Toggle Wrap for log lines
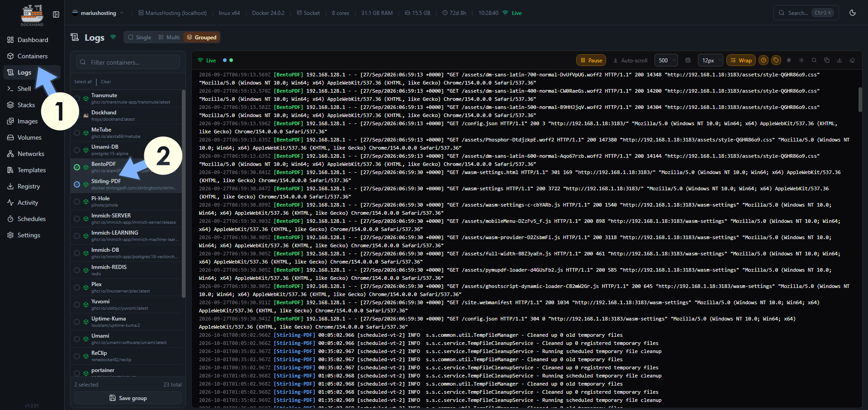Screen dimensions: 868x410 [741, 60]
